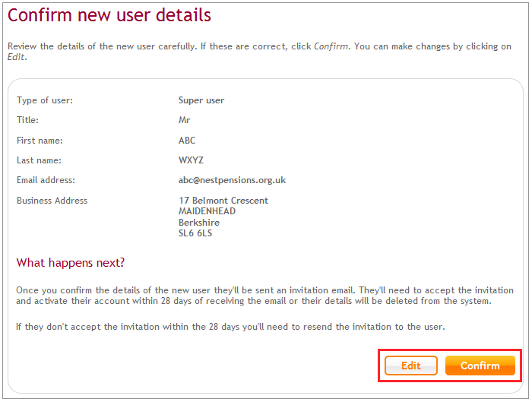
Task: Click the '17 Belmont Crescent' address line
Action: 223,201
